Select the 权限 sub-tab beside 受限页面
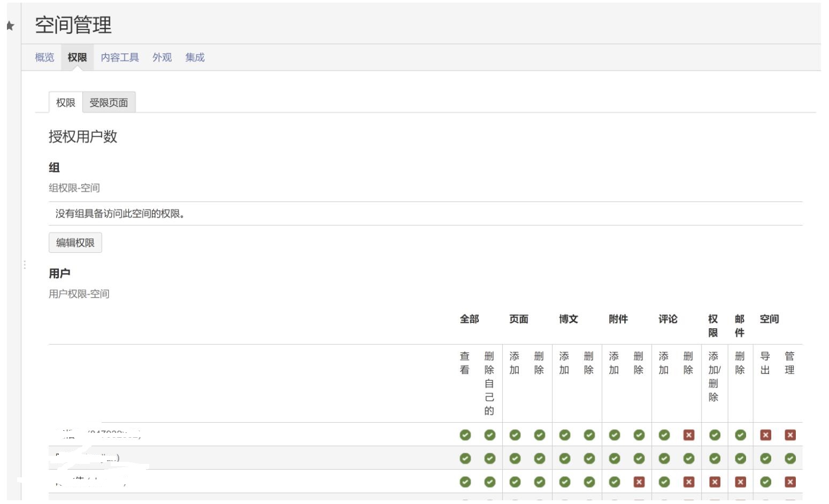Screen dimensions: 829x504 (66, 103)
